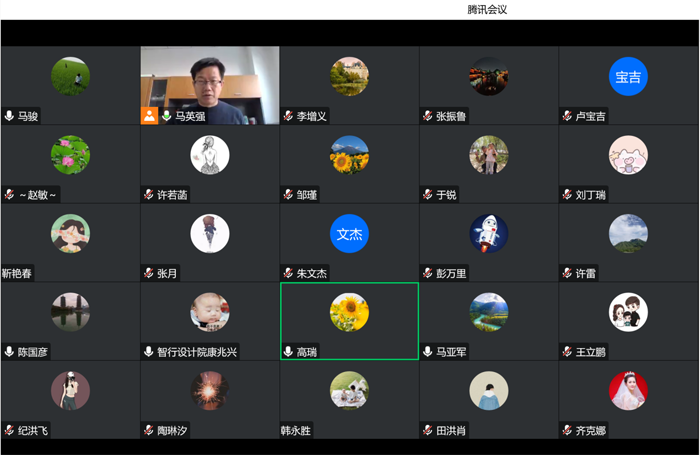Click the muted microphone icon beside 刘丁瑞
700x455 pixels.
[567, 195]
